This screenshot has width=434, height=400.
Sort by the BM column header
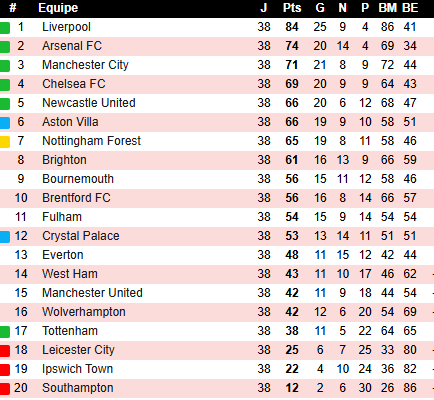(x=387, y=8)
